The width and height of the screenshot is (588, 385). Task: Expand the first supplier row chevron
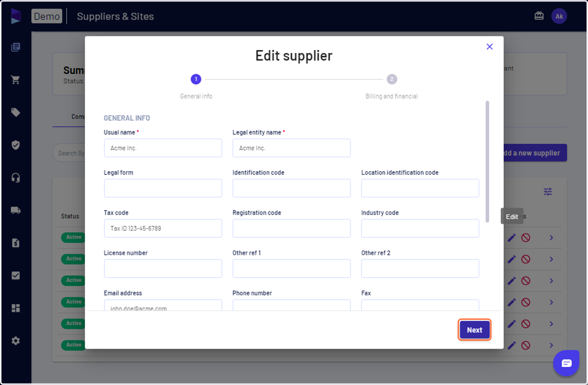[551, 238]
